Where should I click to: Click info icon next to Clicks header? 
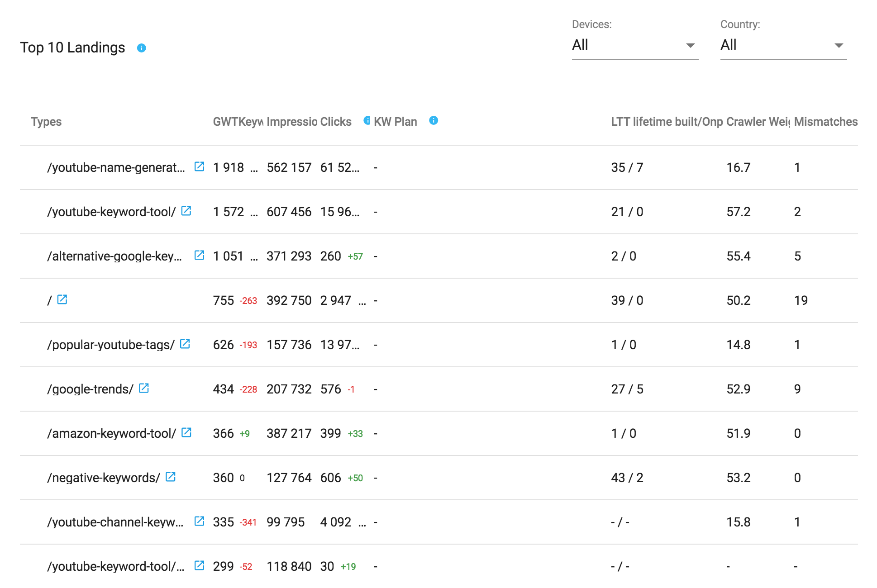(367, 120)
